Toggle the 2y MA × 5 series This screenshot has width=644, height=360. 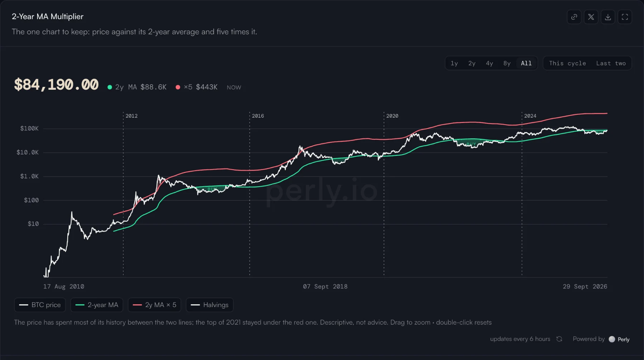[155, 305]
